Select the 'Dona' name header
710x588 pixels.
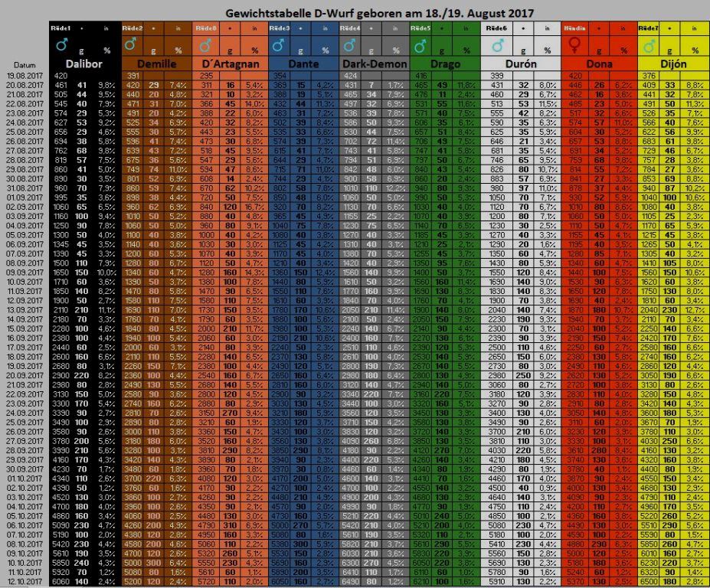pyautogui.click(x=599, y=64)
